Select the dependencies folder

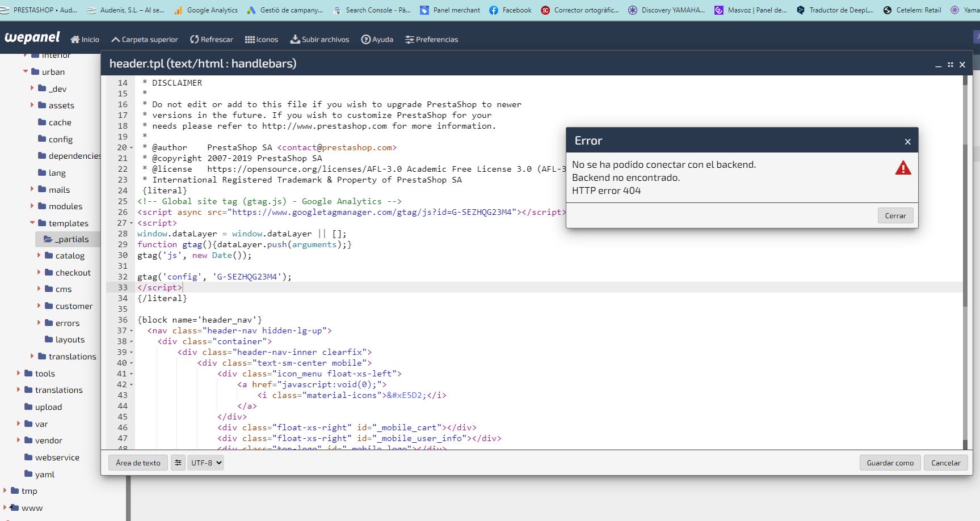(x=69, y=156)
